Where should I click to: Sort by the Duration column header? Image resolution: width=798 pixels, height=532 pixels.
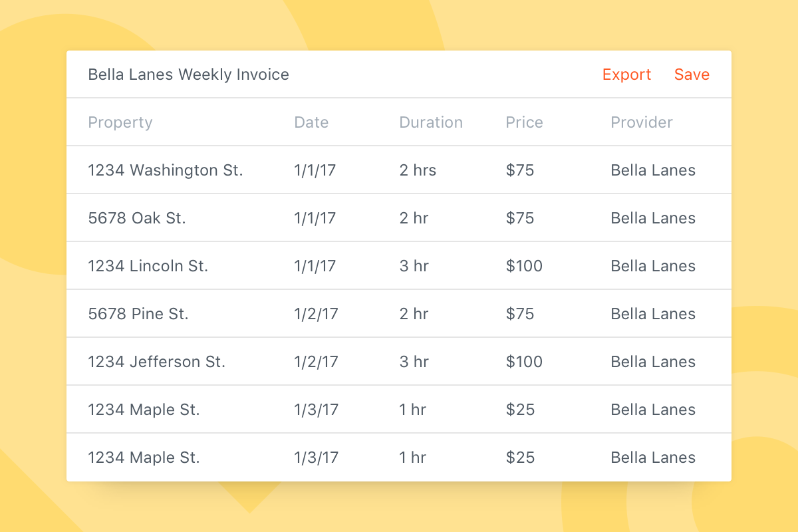(431, 122)
